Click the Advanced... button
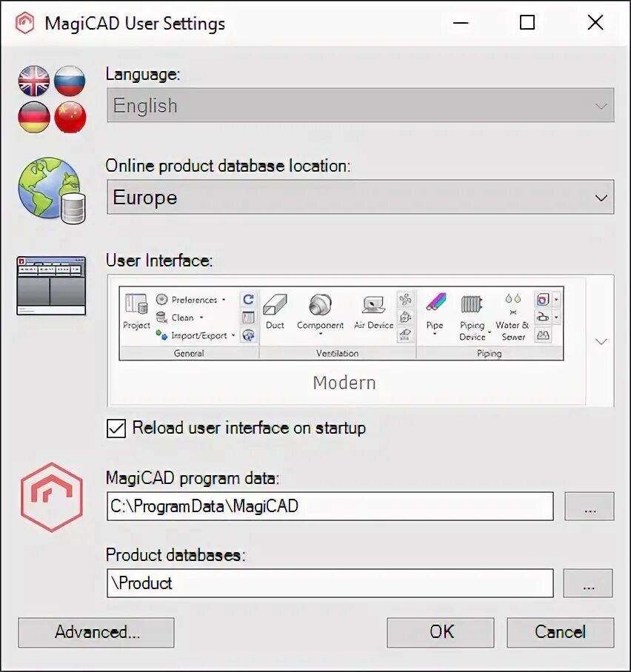 (x=96, y=632)
